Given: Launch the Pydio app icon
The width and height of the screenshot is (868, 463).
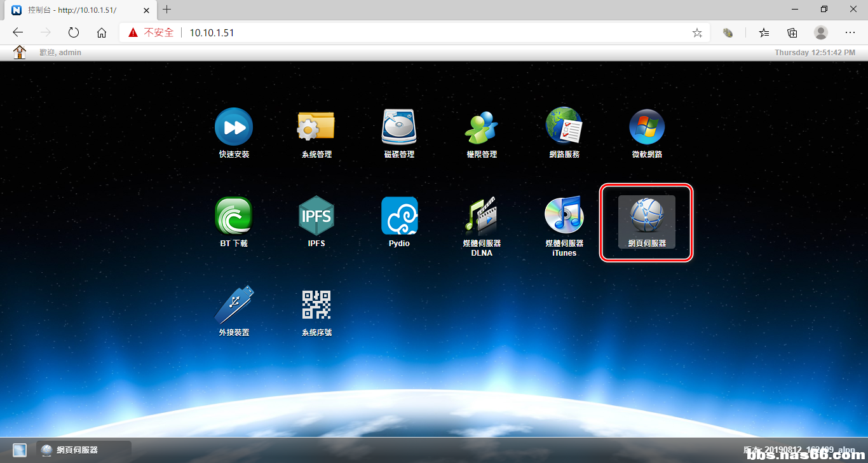Looking at the screenshot, I should pyautogui.click(x=399, y=216).
